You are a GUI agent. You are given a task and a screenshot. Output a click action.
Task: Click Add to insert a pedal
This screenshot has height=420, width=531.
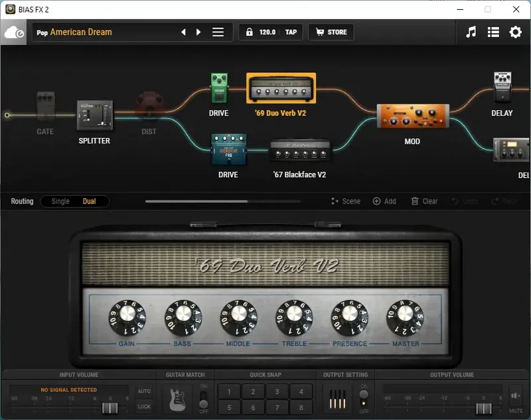click(384, 201)
